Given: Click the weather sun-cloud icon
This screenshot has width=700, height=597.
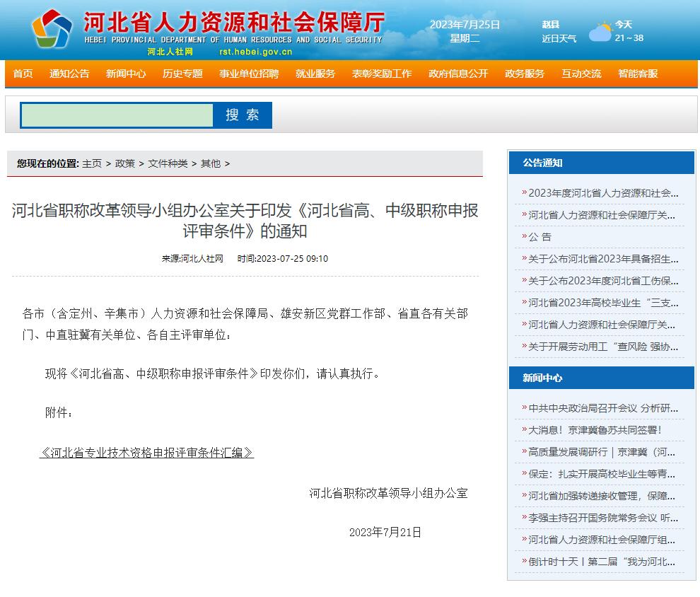Looking at the screenshot, I should [600, 32].
